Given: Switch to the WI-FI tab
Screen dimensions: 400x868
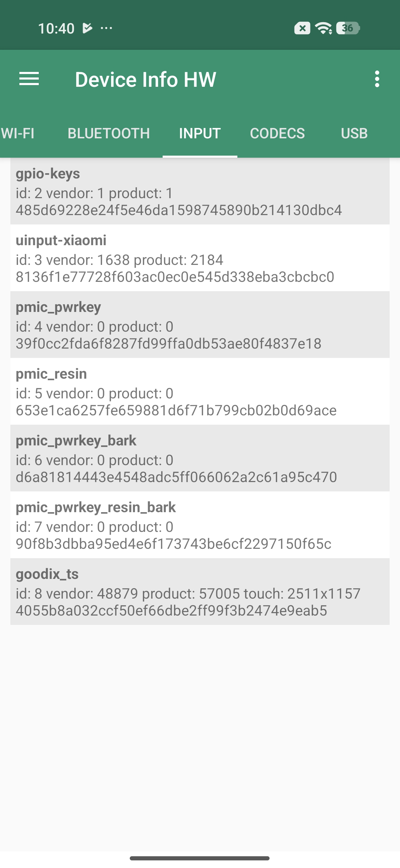Looking at the screenshot, I should point(18,133).
